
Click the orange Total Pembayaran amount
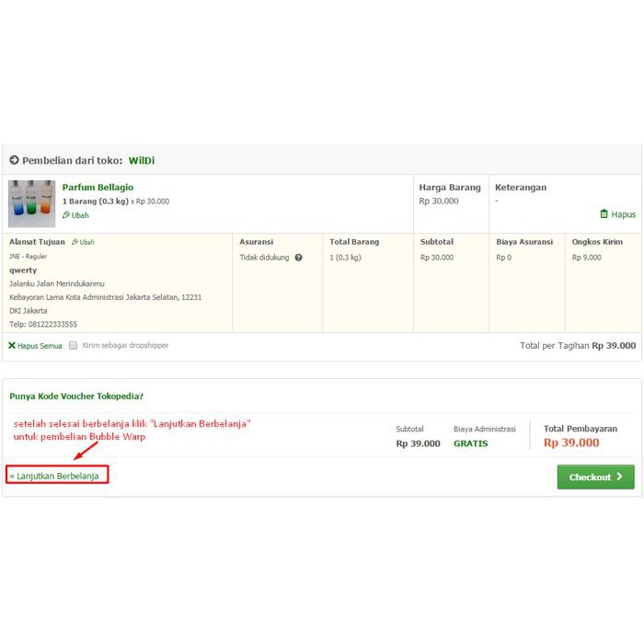click(570, 443)
